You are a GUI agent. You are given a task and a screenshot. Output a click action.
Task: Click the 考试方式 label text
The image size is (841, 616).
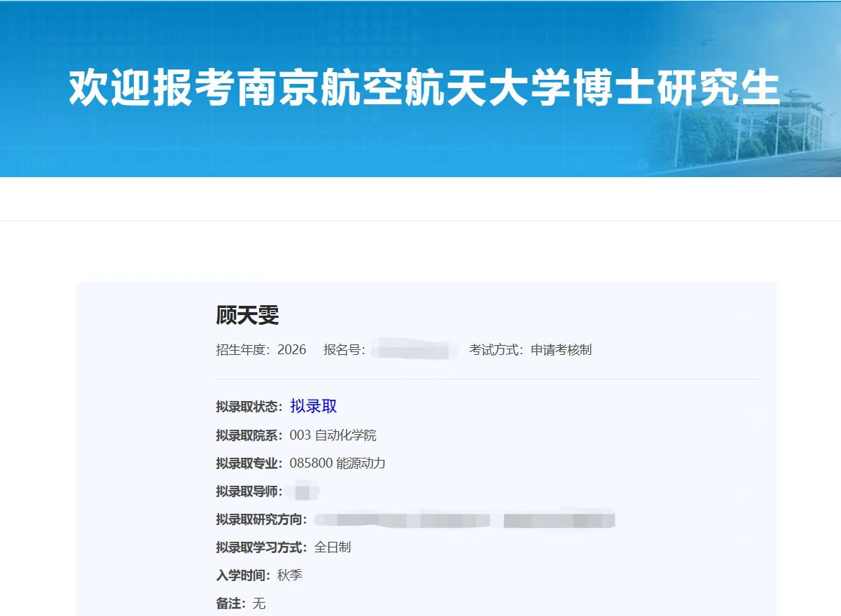[x=496, y=349]
